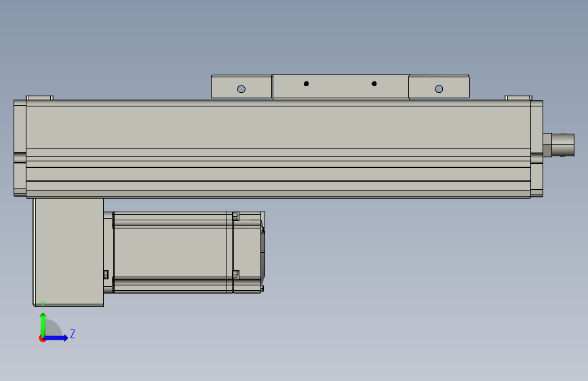Select the left black dot on the carriage center block

pyautogui.click(x=306, y=83)
